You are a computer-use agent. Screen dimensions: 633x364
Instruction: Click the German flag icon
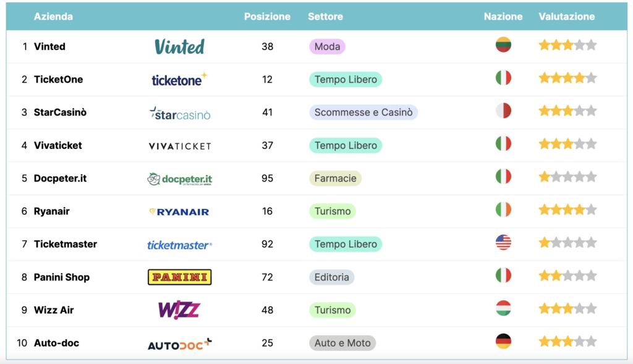pyautogui.click(x=503, y=341)
